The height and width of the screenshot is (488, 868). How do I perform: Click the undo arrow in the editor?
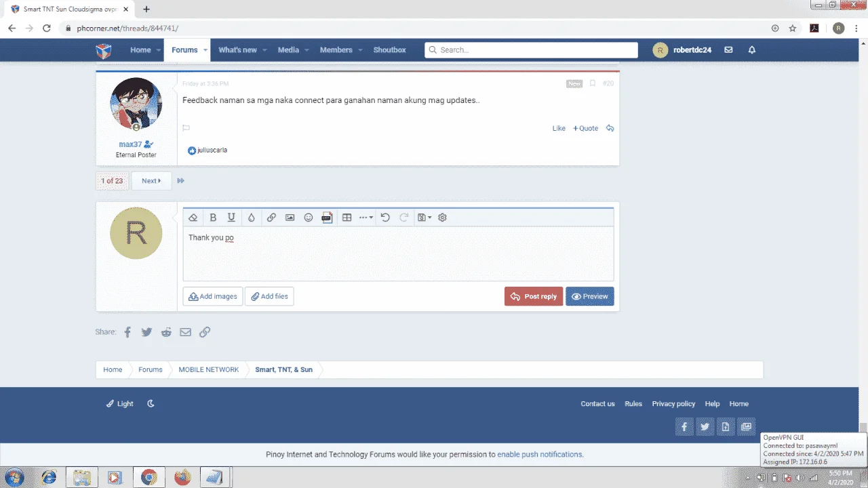(385, 218)
